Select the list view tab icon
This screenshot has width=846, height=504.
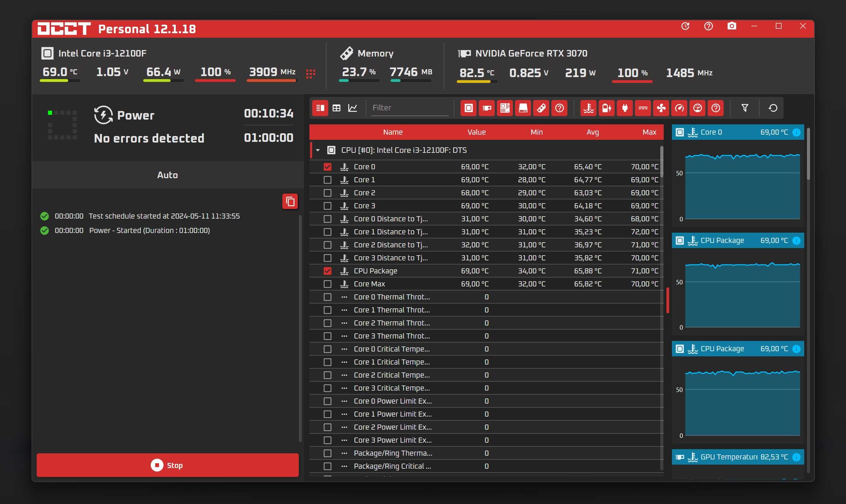click(x=319, y=107)
